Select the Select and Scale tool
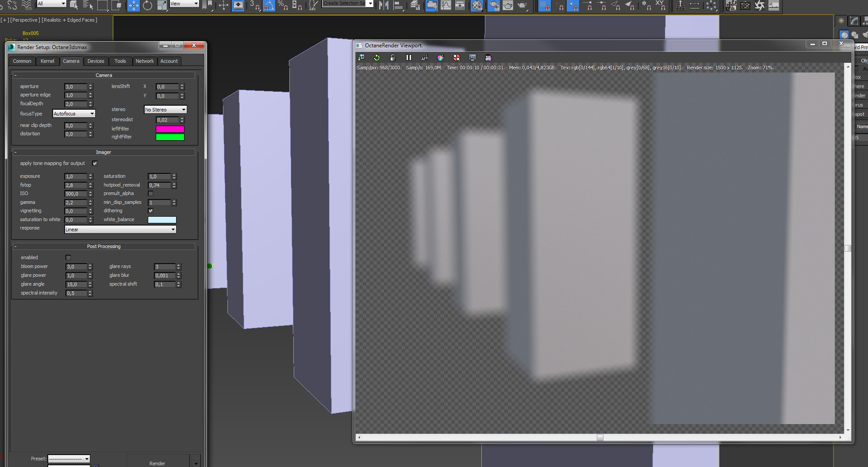Image resolution: width=868 pixels, height=467 pixels. click(162, 5)
